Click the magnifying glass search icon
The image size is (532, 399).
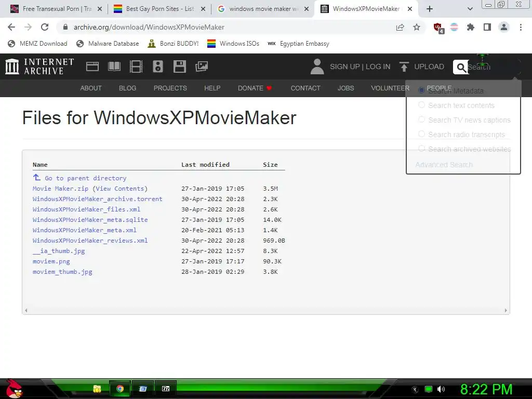[x=461, y=67]
